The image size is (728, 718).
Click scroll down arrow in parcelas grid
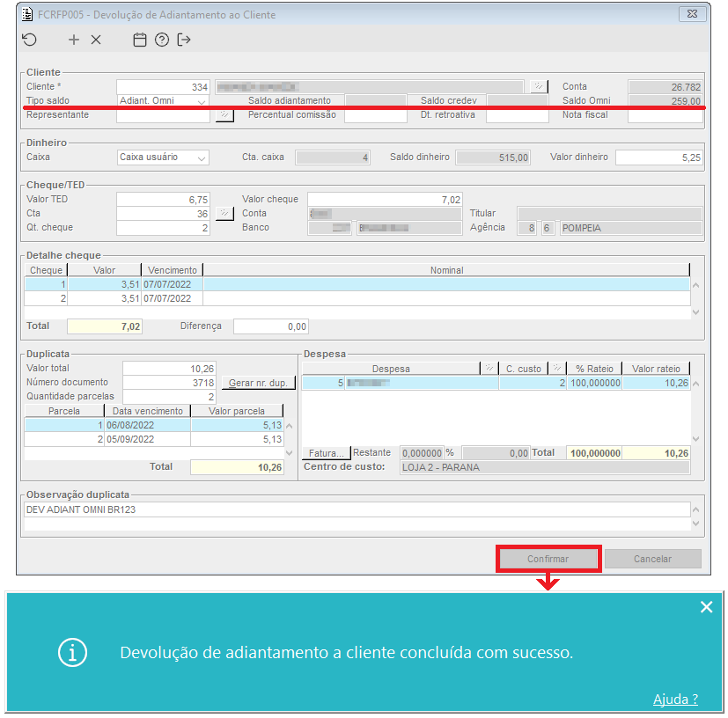[x=290, y=452]
